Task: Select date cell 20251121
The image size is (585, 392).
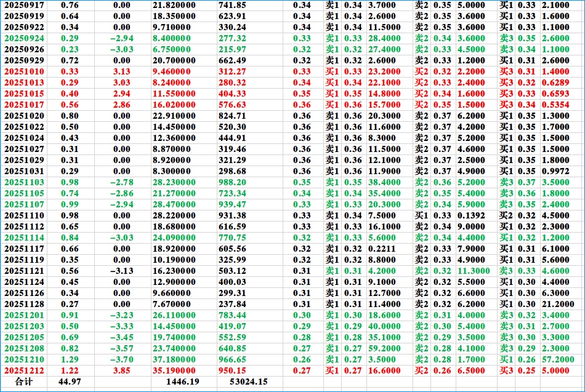Action: (24, 271)
